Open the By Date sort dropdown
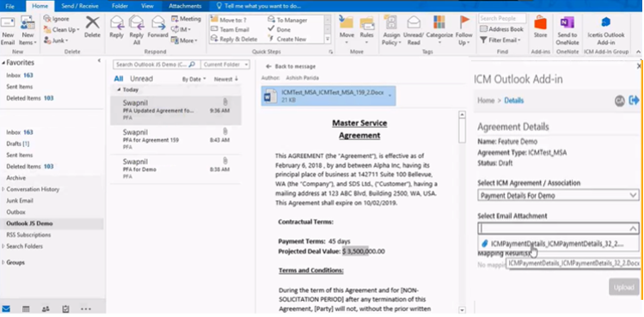The width and height of the screenshot is (644, 317). coord(194,79)
